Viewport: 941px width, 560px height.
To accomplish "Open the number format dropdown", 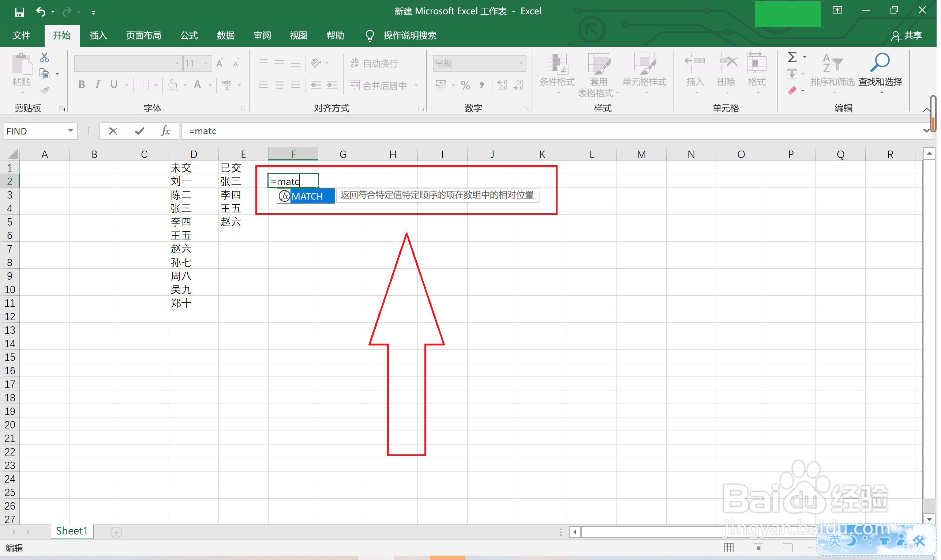I will point(521,63).
